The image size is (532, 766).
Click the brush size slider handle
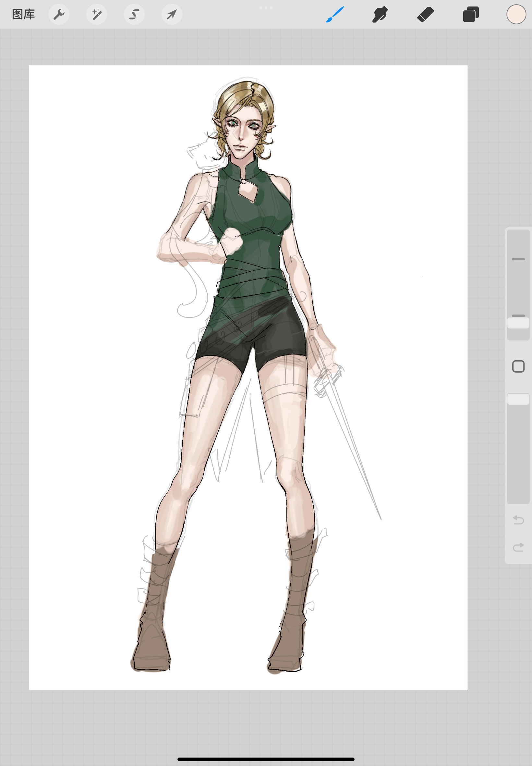518,323
